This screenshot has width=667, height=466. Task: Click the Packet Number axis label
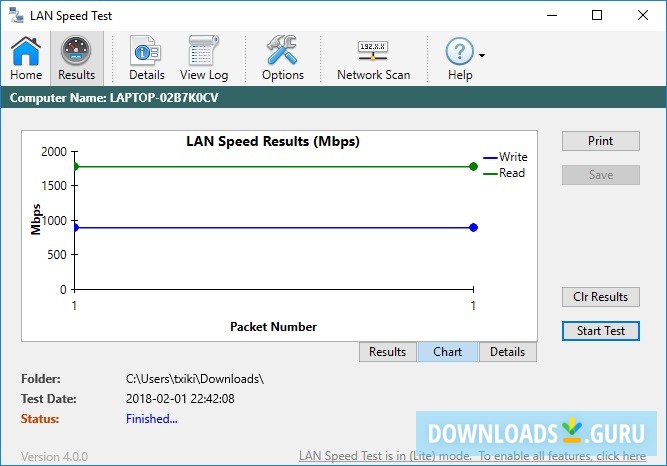[273, 327]
